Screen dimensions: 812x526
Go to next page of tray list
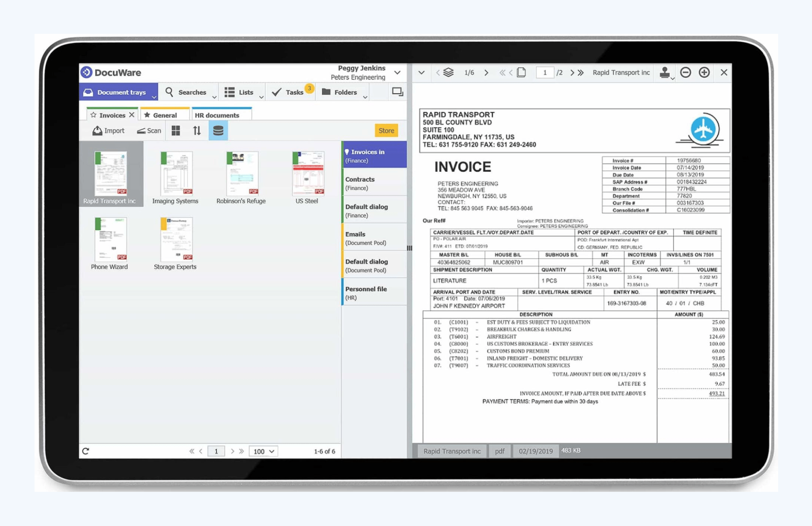click(x=232, y=451)
